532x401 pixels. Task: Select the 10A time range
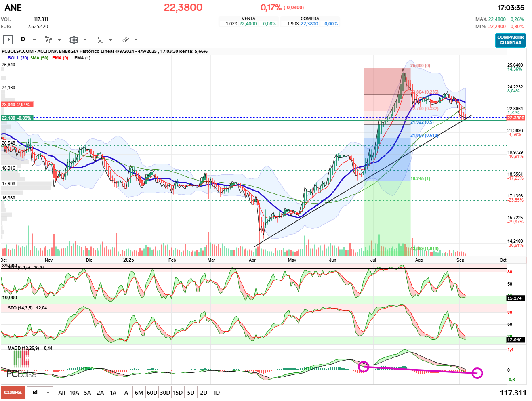coord(74,393)
